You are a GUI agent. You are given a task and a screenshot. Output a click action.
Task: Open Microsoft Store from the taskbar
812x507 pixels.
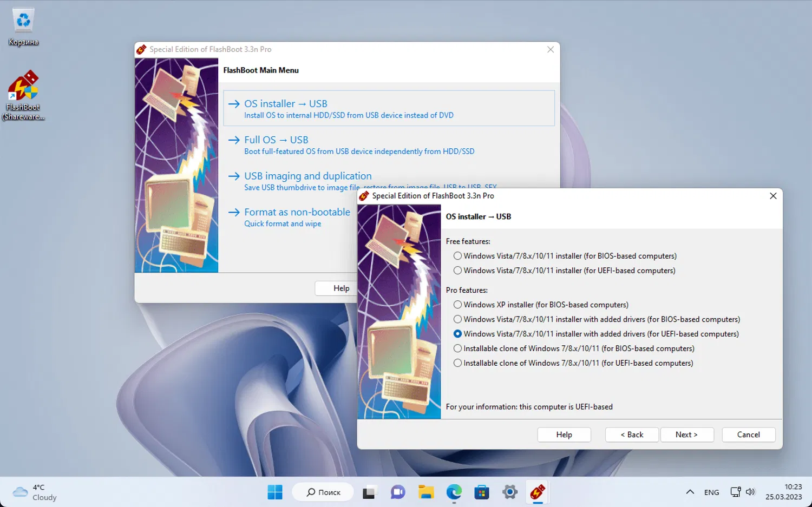(482, 492)
